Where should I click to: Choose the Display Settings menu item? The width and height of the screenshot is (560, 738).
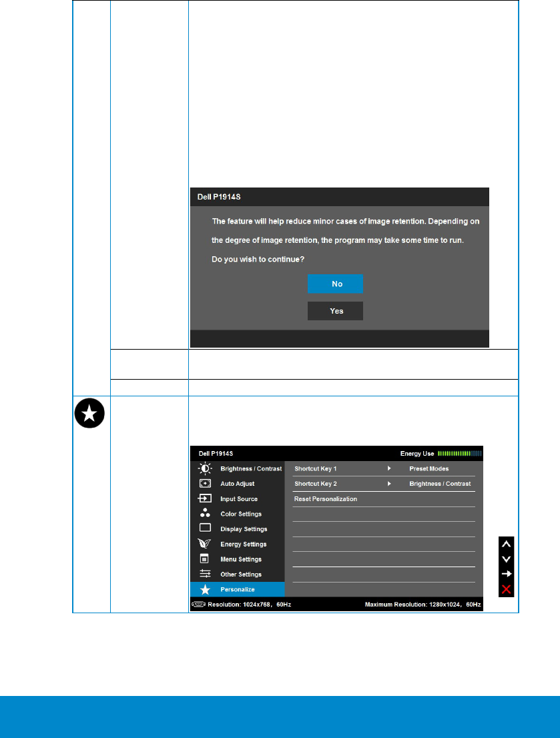[244, 529]
